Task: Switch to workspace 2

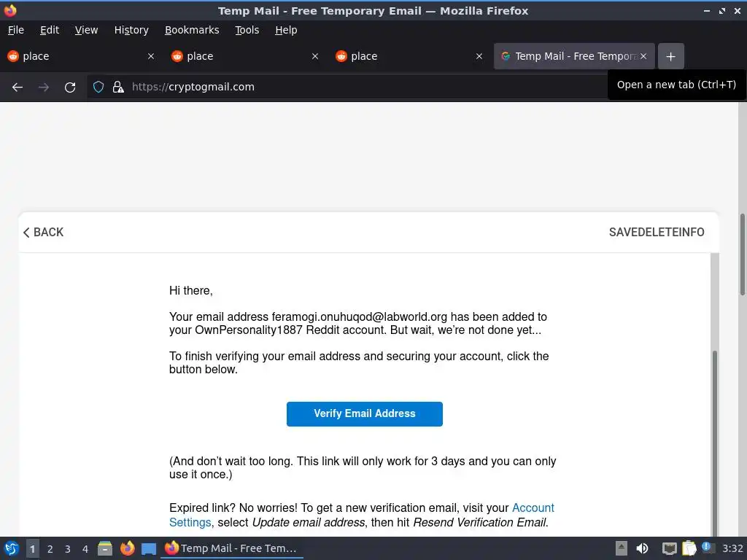Action: (x=50, y=548)
